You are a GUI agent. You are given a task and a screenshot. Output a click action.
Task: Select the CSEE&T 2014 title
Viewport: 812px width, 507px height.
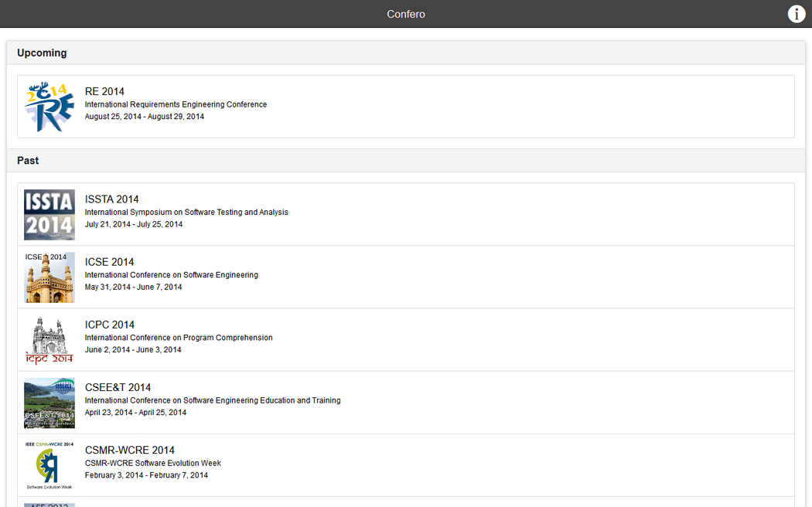(x=118, y=387)
